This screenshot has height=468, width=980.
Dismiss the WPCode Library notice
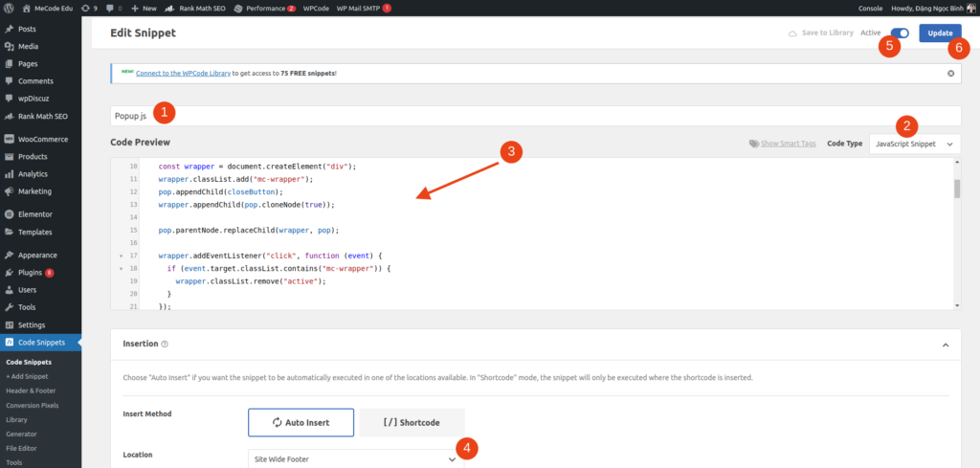[x=950, y=73]
